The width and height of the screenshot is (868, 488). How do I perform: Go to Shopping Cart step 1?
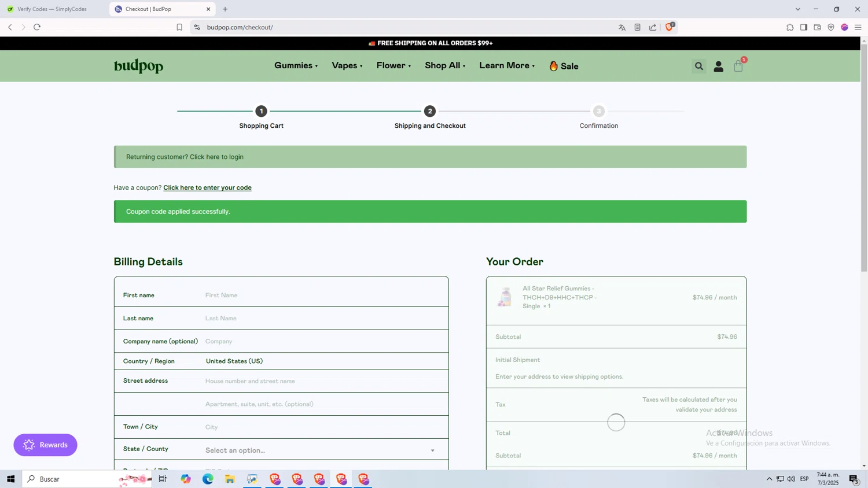(261, 117)
